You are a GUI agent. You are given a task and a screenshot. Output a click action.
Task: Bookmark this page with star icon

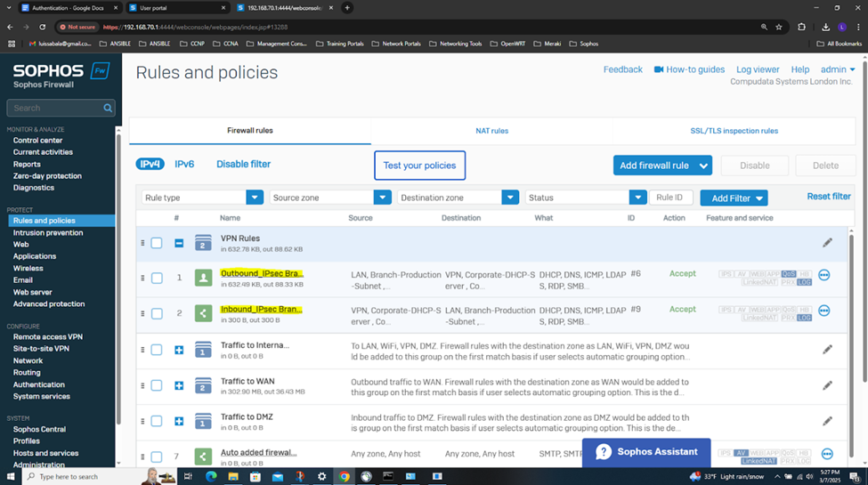(x=779, y=27)
